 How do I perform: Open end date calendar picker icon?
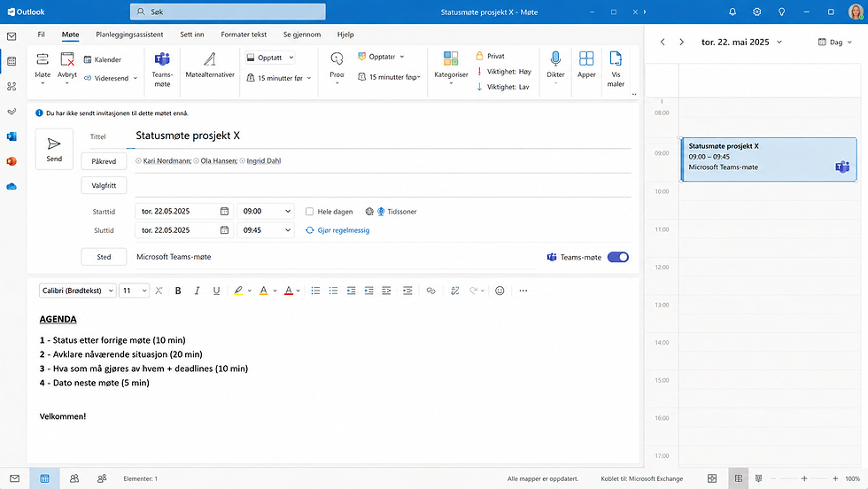224,230
